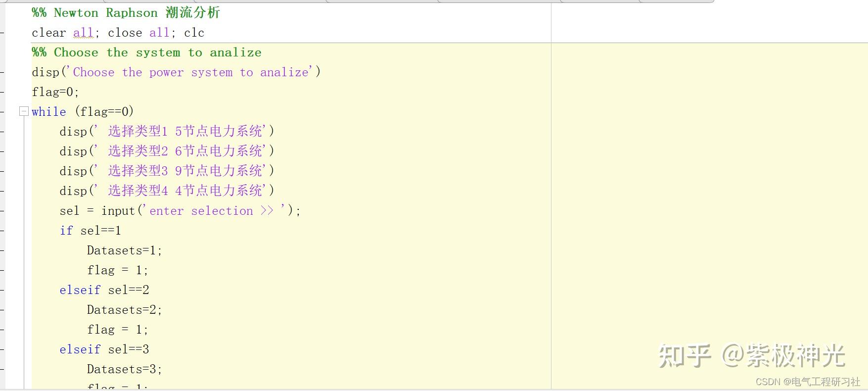
Task: Click the 'if sel==1' line
Action: [x=90, y=231]
